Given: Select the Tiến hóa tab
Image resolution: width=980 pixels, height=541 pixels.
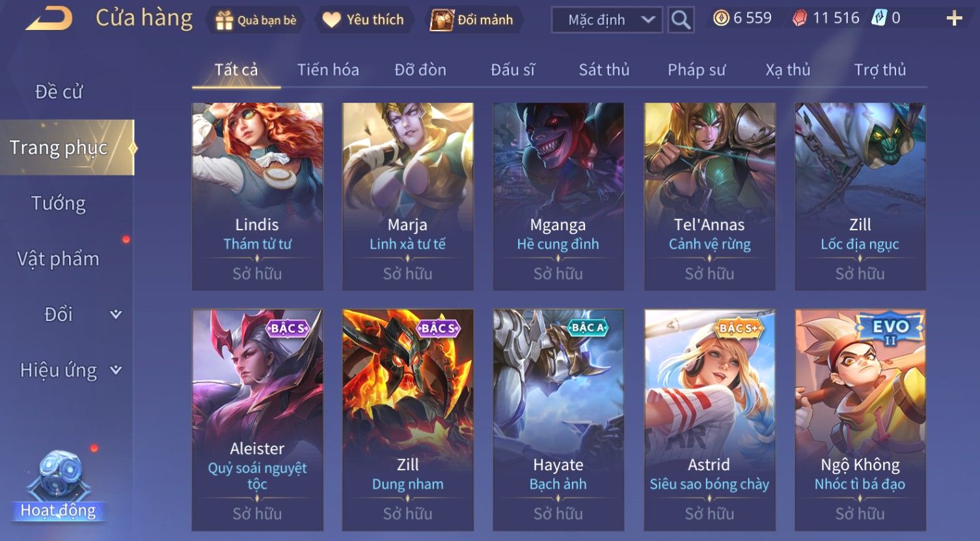Looking at the screenshot, I should coord(328,70).
